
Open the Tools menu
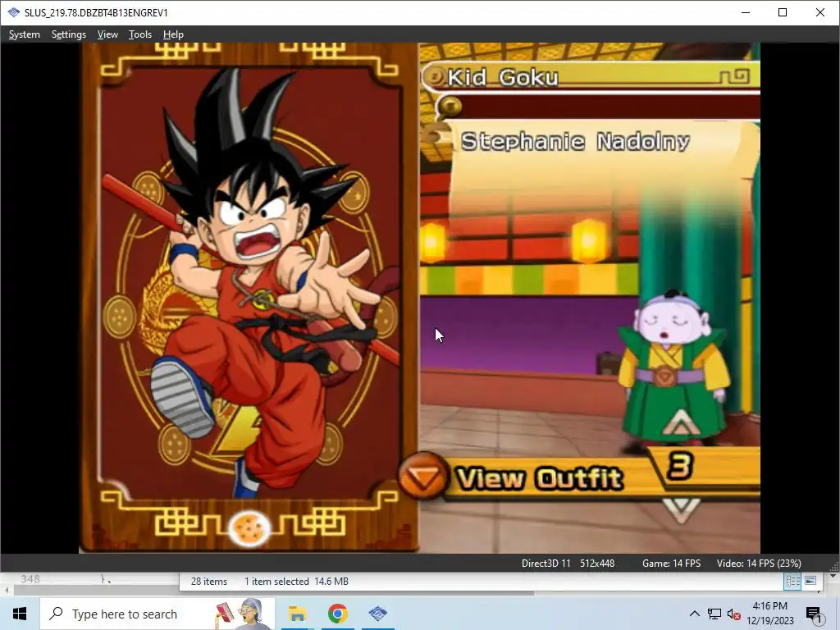139,34
